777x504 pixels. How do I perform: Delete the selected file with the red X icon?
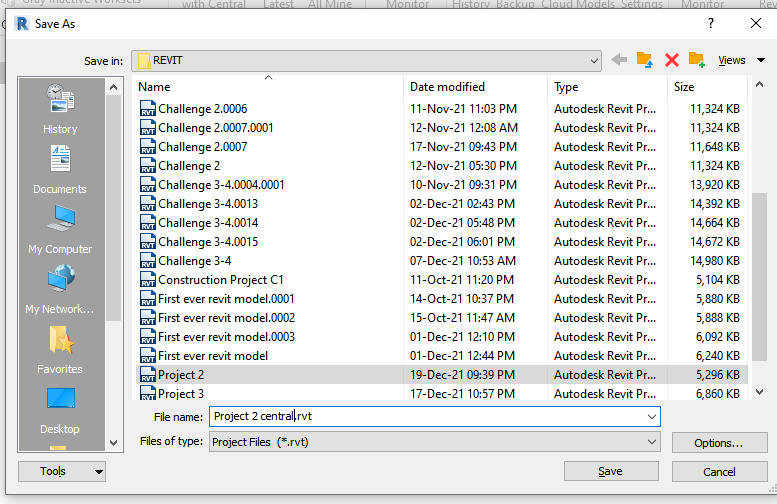pos(671,60)
